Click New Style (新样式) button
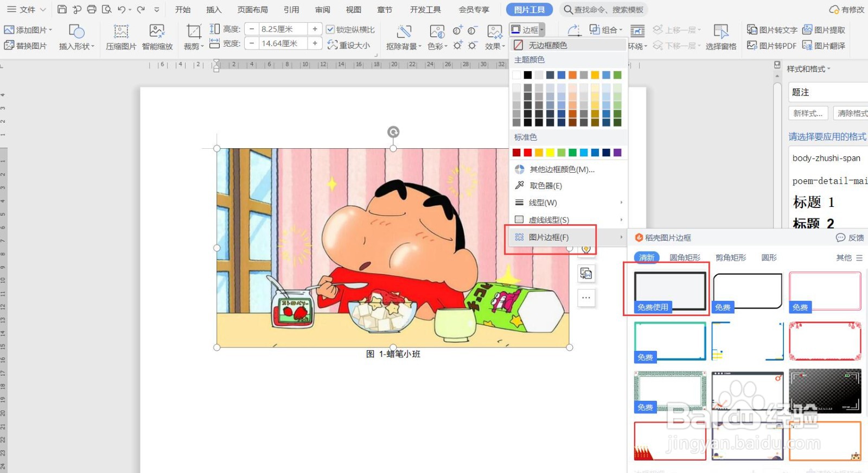Image resolution: width=868 pixels, height=473 pixels. pos(807,113)
